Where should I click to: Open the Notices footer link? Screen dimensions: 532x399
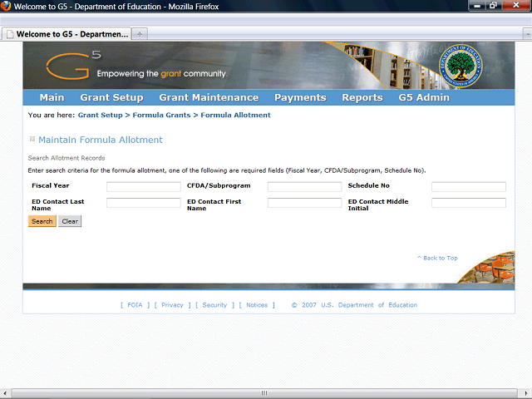pyautogui.click(x=257, y=305)
